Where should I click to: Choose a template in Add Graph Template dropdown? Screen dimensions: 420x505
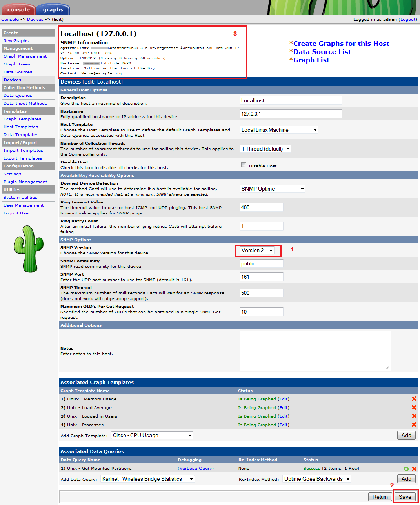click(152, 435)
